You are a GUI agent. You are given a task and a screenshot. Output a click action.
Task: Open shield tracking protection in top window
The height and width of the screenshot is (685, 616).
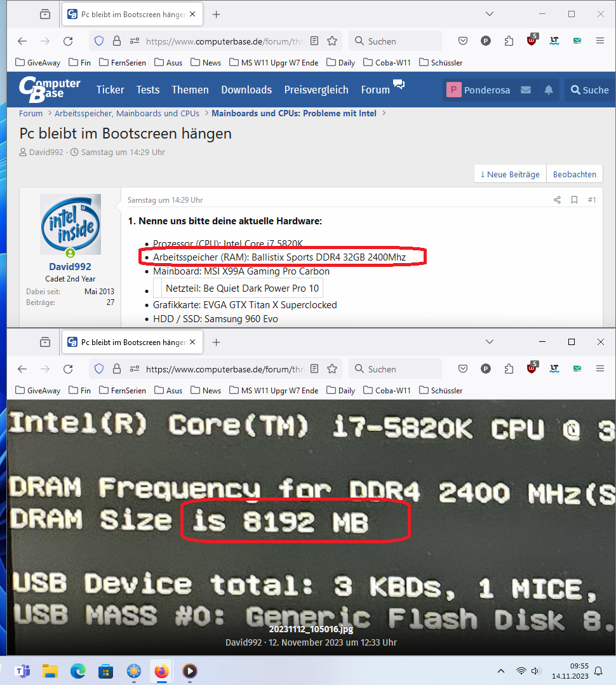(x=99, y=41)
